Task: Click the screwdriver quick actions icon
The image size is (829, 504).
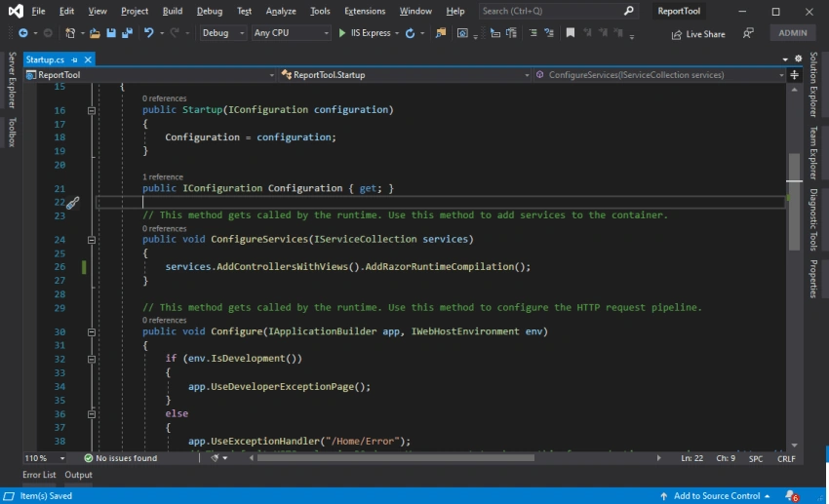Action: [x=73, y=203]
